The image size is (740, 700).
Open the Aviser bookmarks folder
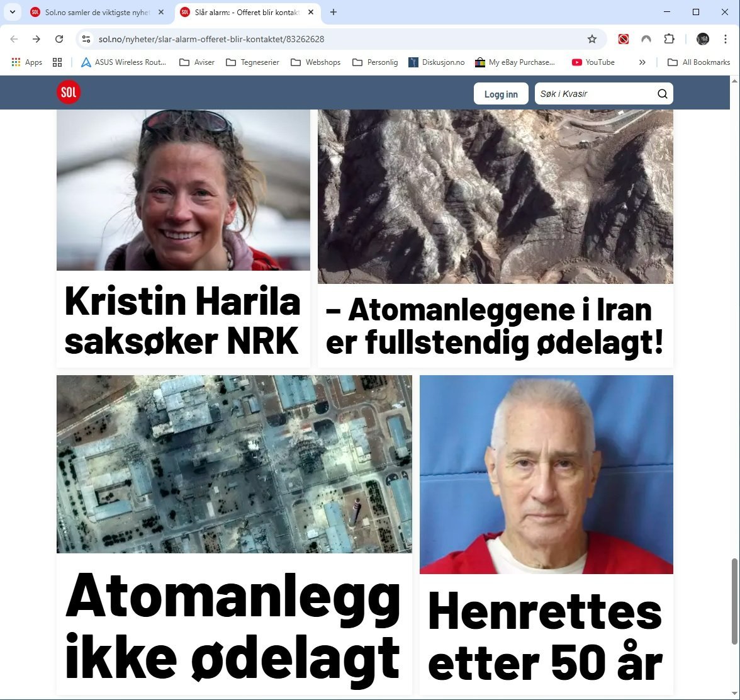point(197,62)
